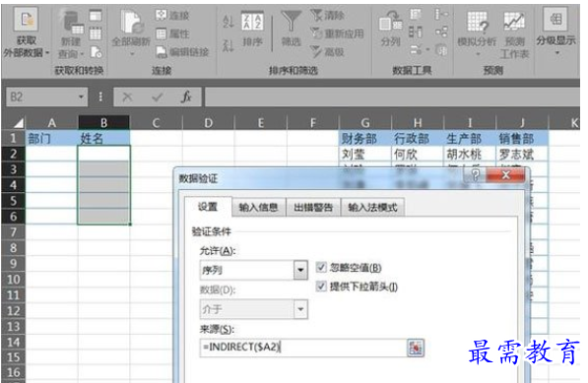
Task: Select row 12 header
Action: tap(14, 311)
